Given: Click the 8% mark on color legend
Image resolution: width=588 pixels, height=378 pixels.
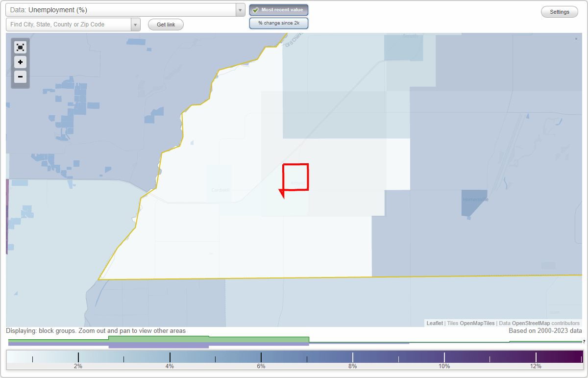Looking at the screenshot, I should (x=352, y=366).
